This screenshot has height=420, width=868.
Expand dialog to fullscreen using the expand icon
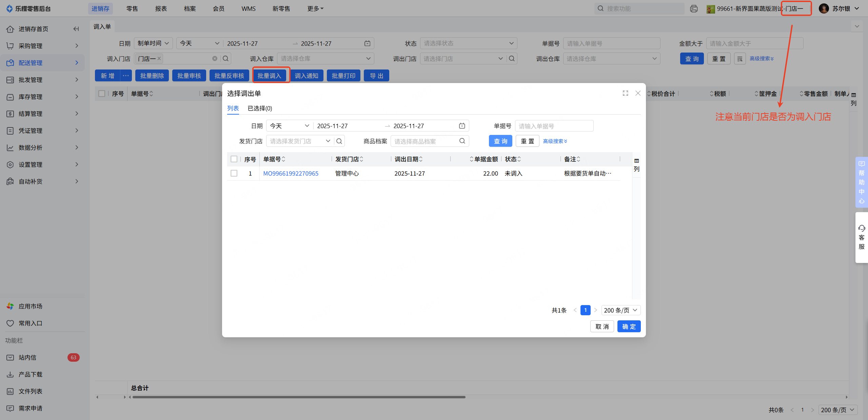(625, 93)
